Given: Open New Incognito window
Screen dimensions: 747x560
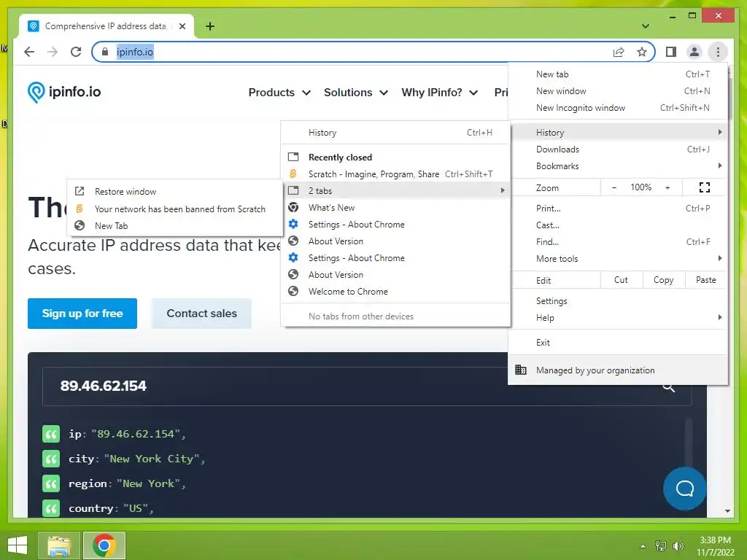Looking at the screenshot, I should (618, 108).
